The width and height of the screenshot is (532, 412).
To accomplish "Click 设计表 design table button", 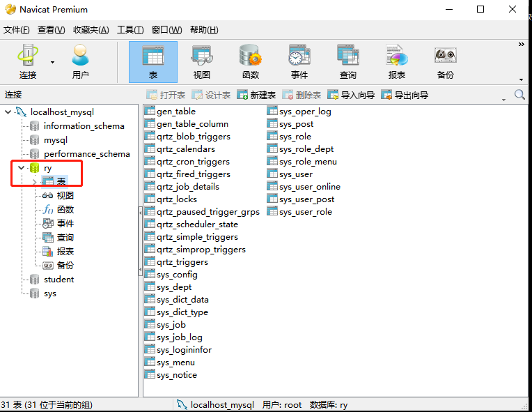I will pyautogui.click(x=211, y=95).
